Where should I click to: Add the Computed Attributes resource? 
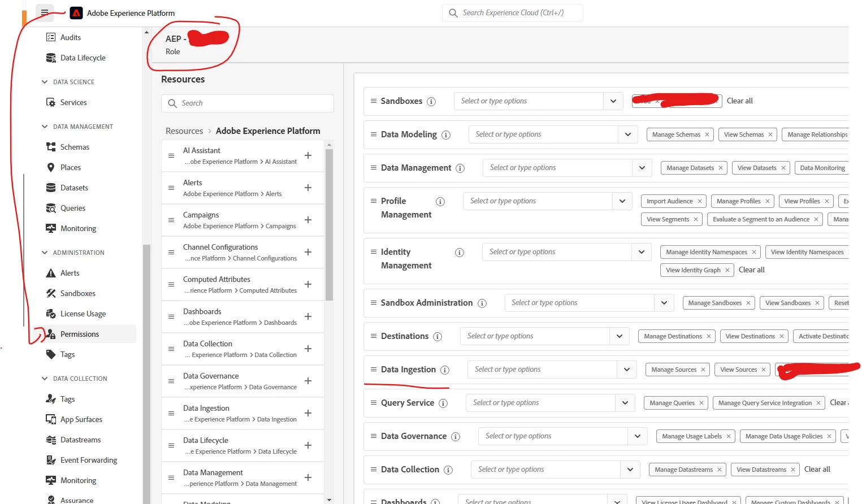tap(308, 284)
